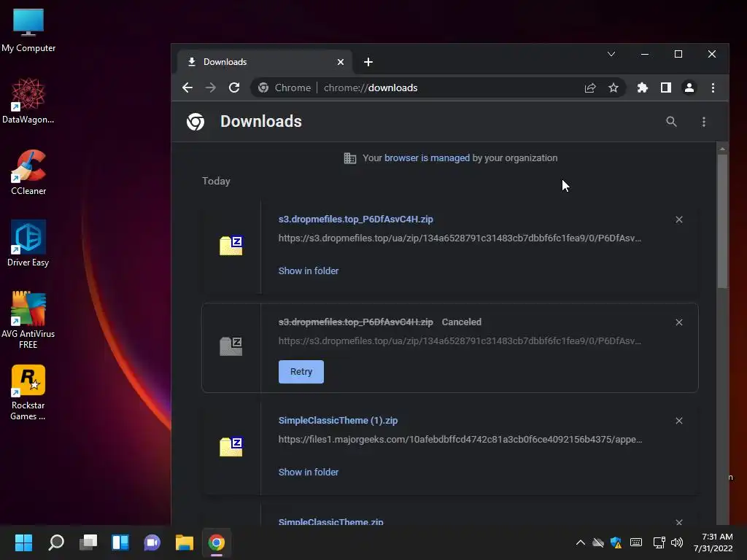Open the tab search dropdown arrow
This screenshot has width=747, height=560.
[611, 54]
